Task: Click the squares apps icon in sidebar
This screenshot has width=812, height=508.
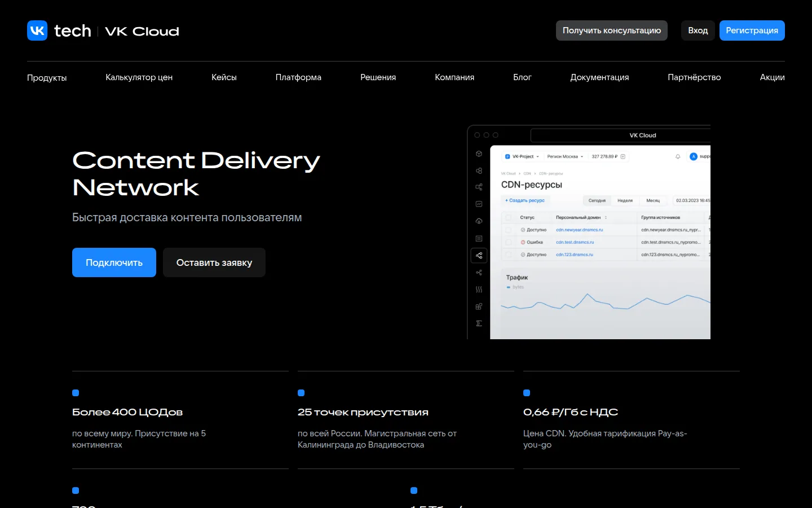Action: tap(479, 306)
